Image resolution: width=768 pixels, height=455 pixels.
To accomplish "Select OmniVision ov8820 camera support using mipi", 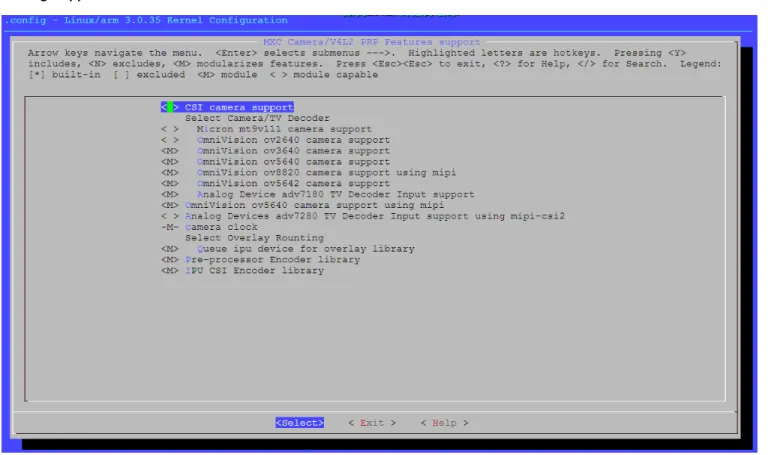I will [x=326, y=172].
